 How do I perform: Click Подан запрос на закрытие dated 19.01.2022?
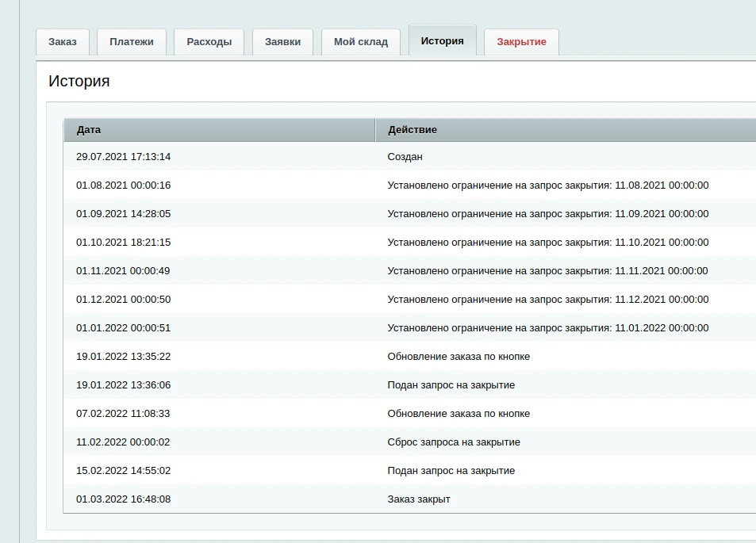(451, 385)
